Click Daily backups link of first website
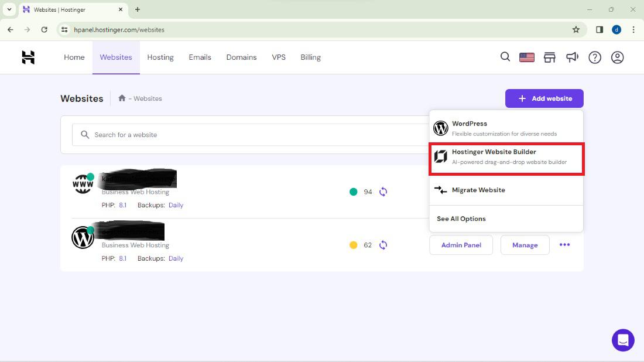The height and width of the screenshot is (362, 644). (x=176, y=205)
